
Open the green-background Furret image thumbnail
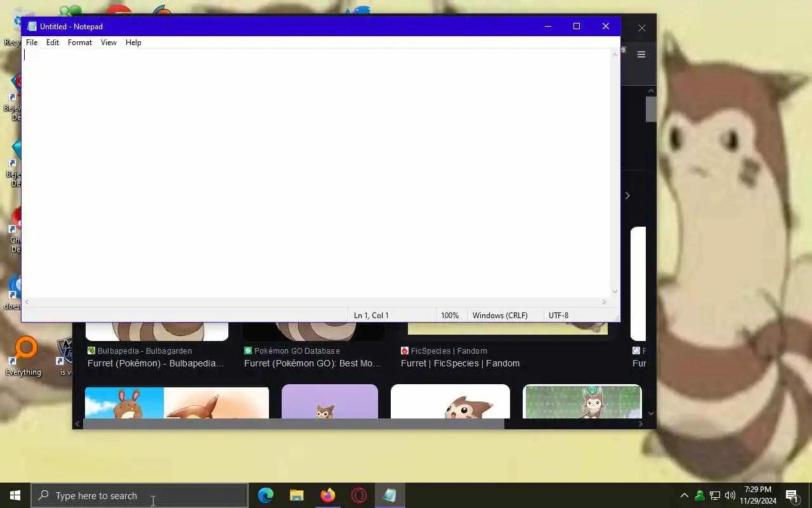[x=582, y=402]
